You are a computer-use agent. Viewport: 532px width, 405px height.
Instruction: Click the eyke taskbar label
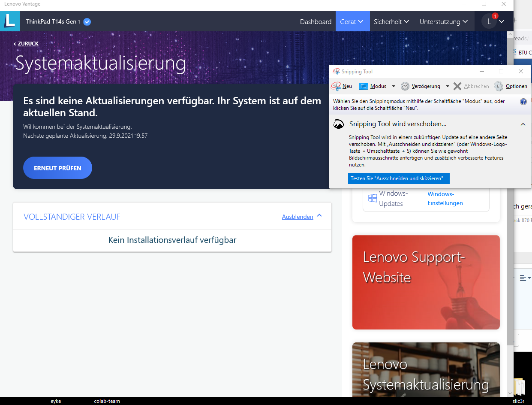[x=56, y=401]
